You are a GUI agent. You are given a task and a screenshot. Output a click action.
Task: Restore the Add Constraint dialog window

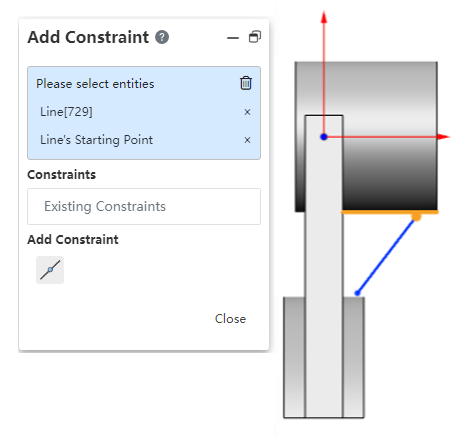[x=255, y=37]
